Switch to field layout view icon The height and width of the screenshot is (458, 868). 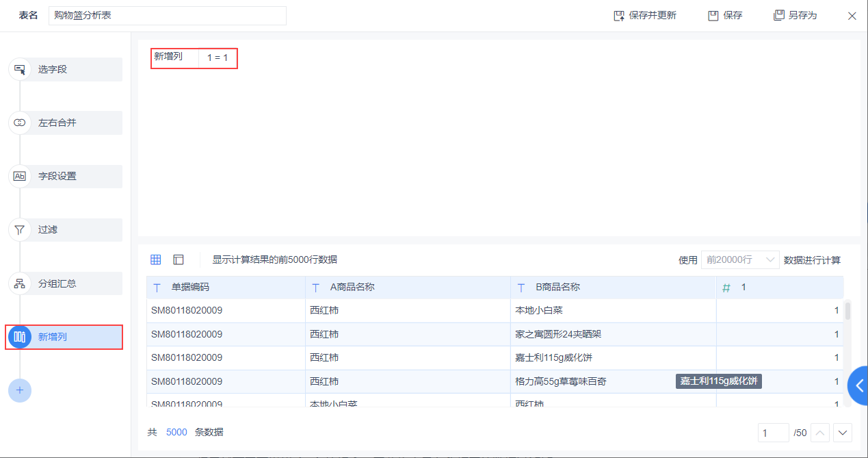(x=179, y=259)
